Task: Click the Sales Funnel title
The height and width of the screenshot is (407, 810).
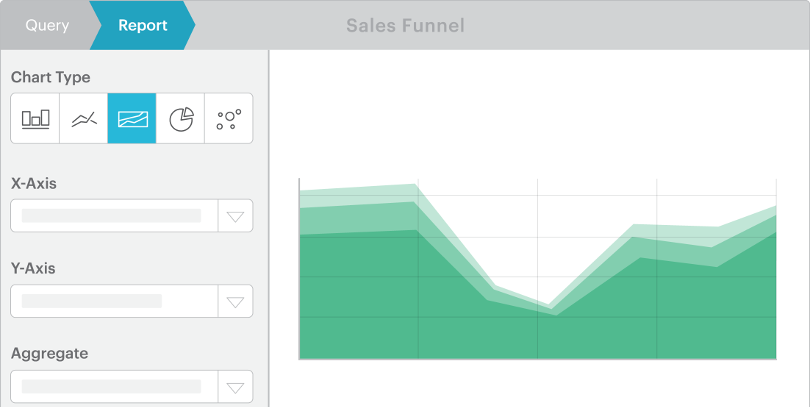Action: (x=405, y=25)
